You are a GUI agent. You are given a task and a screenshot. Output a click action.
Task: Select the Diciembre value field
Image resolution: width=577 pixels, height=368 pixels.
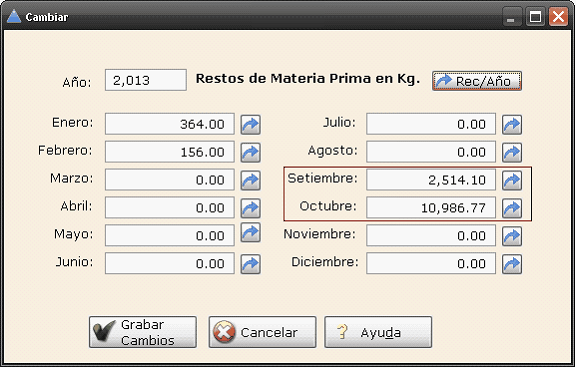tap(431, 263)
